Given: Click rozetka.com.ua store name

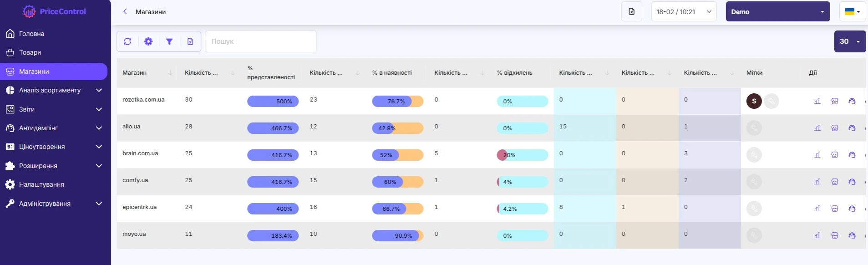Looking at the screenshot, I should [x=143, y=99].
